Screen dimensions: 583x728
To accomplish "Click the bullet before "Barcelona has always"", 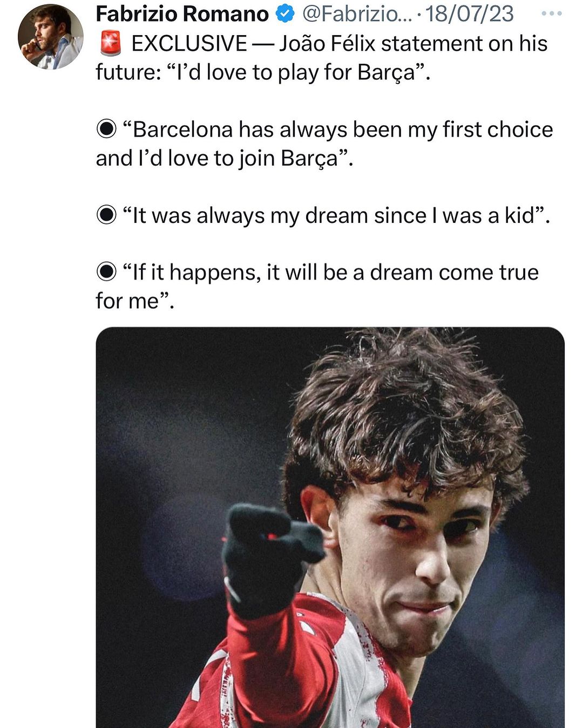I will click(106, 130).
